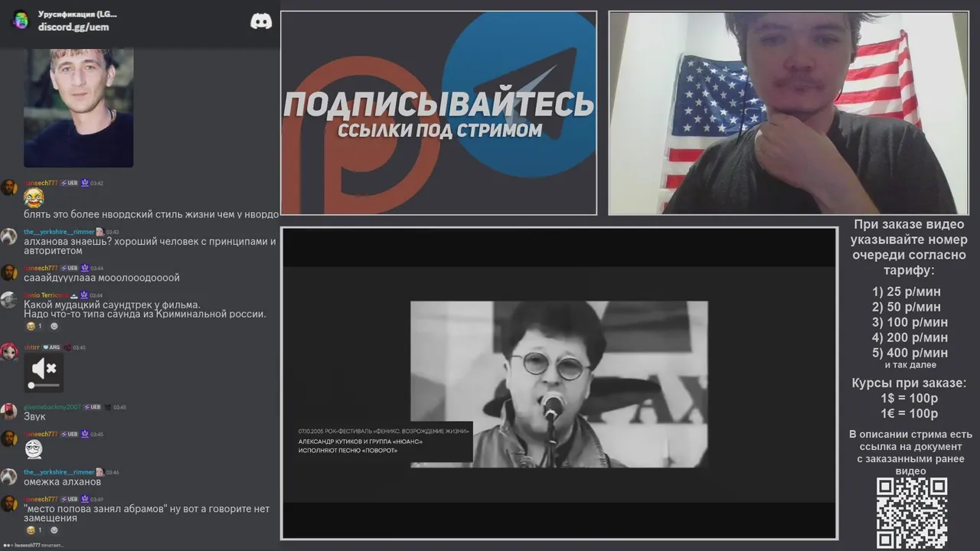
Task: Open the man's photo attachment in chat
Action: coord(78,107)
